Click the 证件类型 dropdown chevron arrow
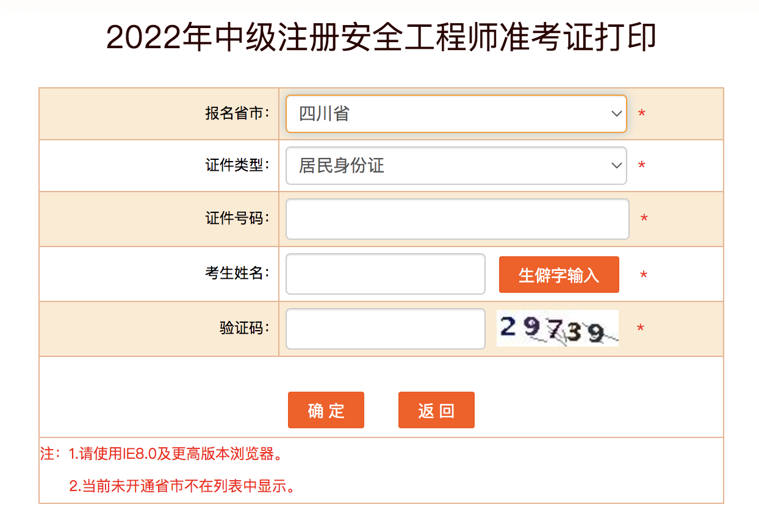The image size is (759, 532). 616,165
